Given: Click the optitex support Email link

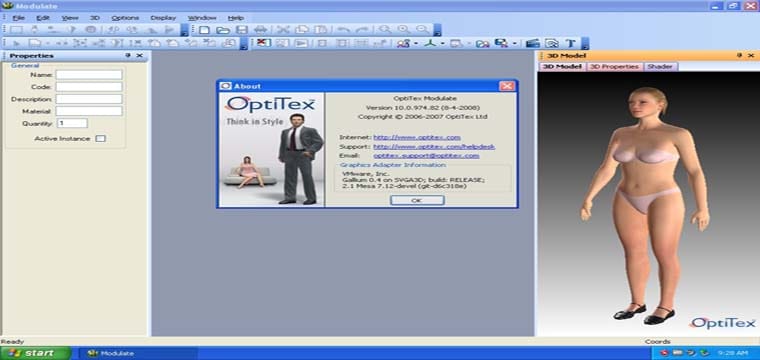Looking at the screenshot, I should tap(426, 156).
